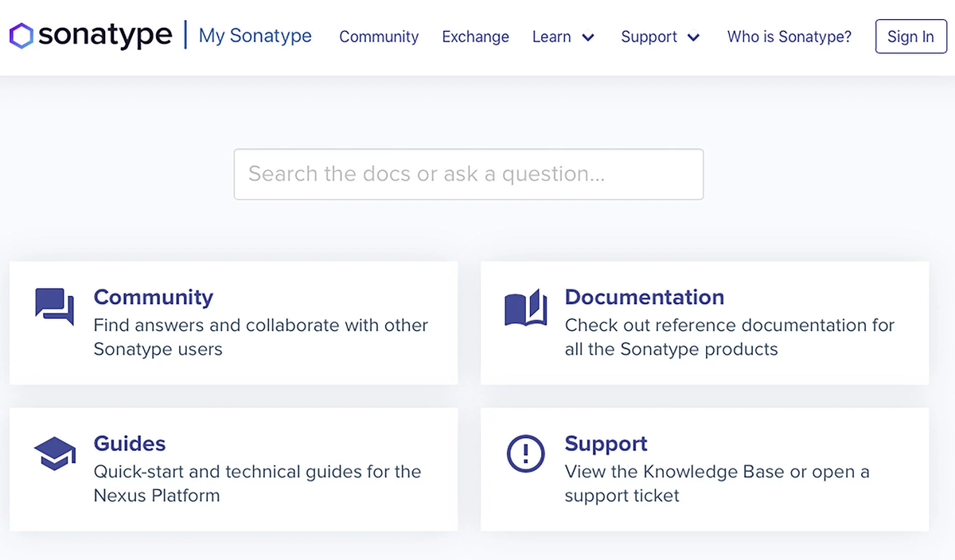Expand the Learn dropdown chevron
This screenshot has width=955, height=560.
pos(588,37)
